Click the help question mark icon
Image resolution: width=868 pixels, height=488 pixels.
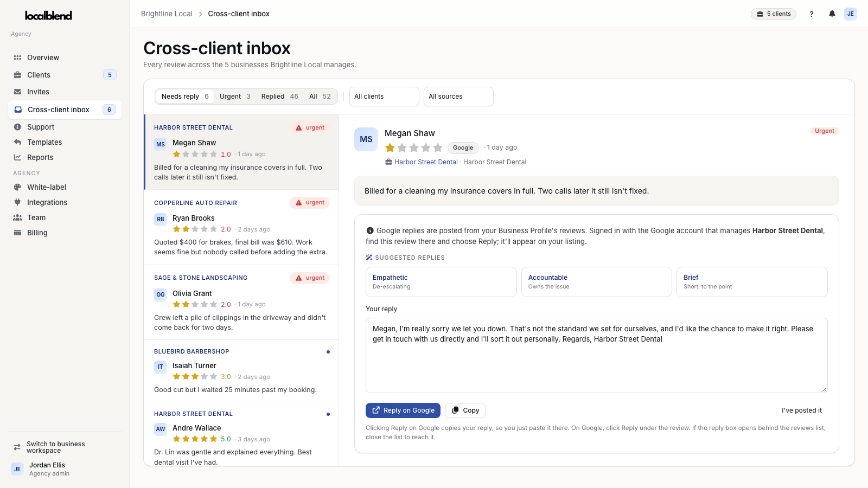812,14
